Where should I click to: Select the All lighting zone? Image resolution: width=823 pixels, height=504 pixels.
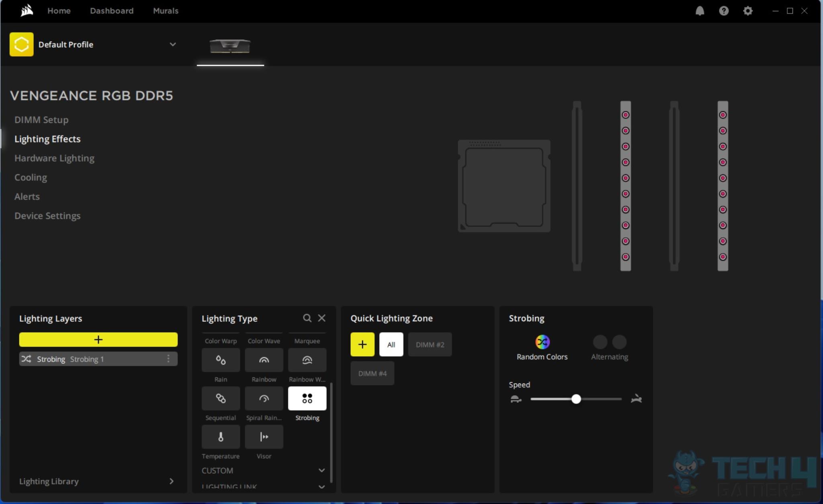pyautogui.click(x=391, y=345)
